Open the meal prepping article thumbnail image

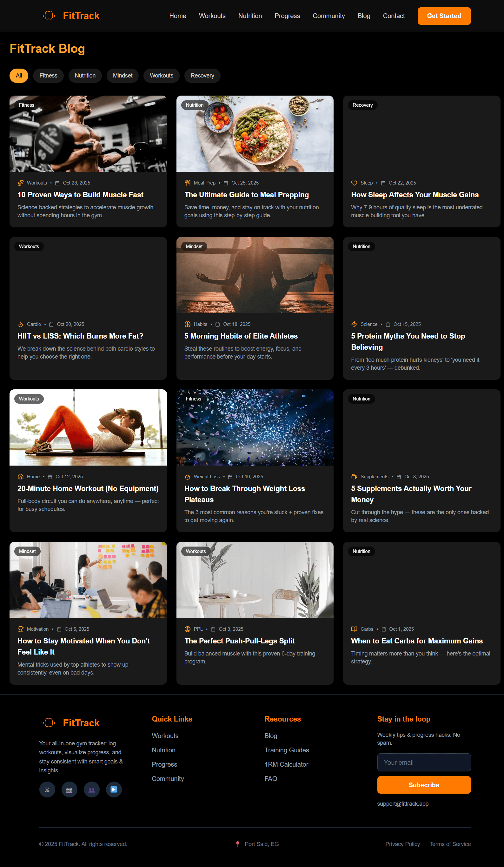tap(255, 134)
